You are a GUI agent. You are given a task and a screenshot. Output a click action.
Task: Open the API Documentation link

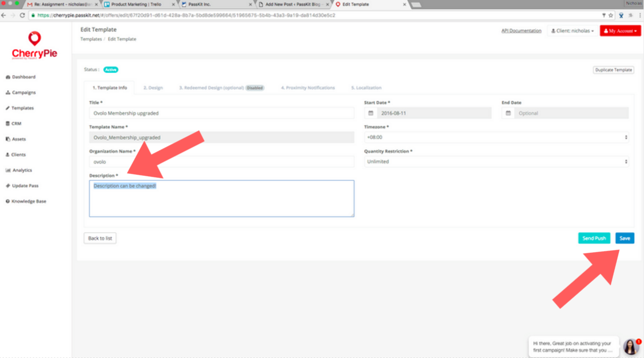click(x=521, y=31)
